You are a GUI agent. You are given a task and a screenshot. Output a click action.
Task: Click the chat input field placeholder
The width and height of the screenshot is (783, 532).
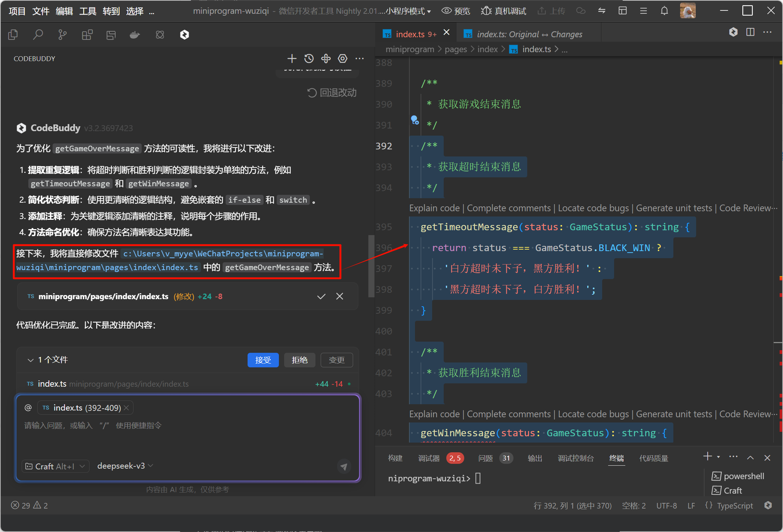(x=149, y=425)
